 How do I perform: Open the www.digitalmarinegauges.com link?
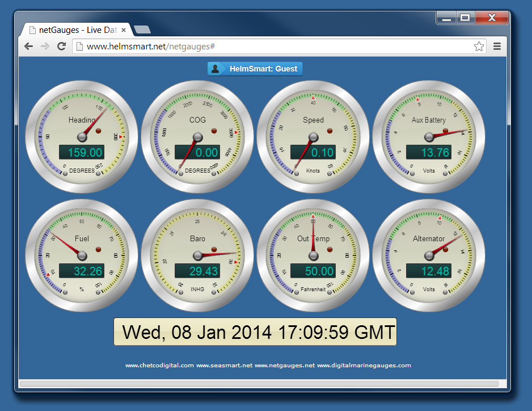coord(364,366)
